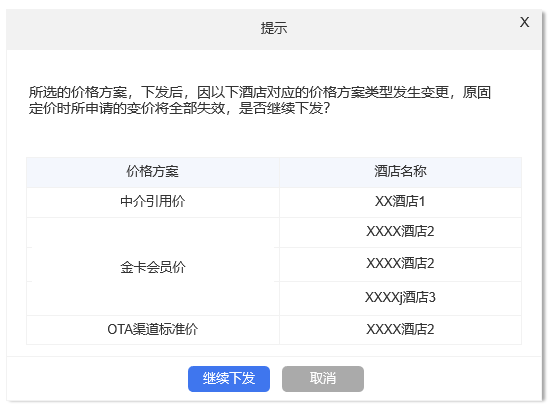Image resolution: width=553 pixels, height=414 pixels.
Task: Click the XX酒店1 hotel cell
Action: [x=400, y=202]
